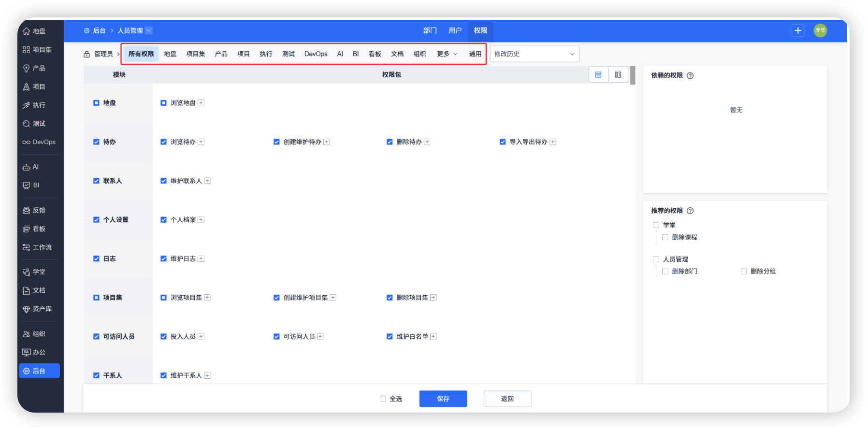Open 项目集 in the sidebar
This screenshot has width=868, height=430.
tap(37, 50)
